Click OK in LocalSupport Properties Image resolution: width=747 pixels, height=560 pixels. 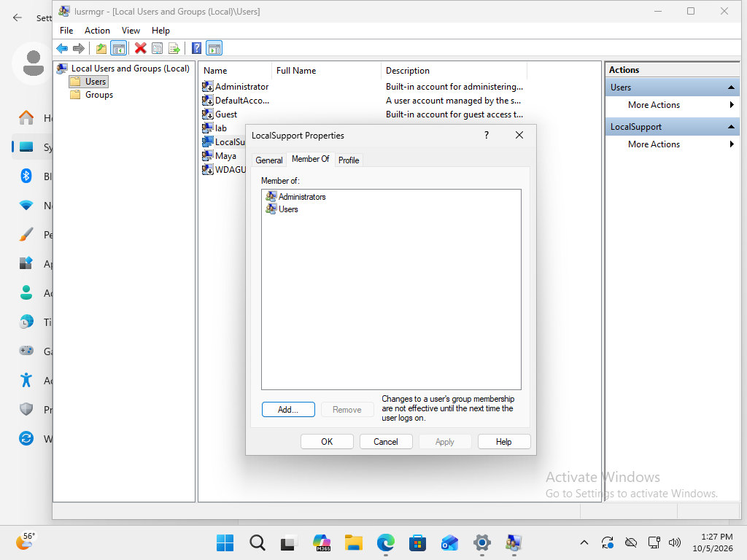tap(327, 441)
